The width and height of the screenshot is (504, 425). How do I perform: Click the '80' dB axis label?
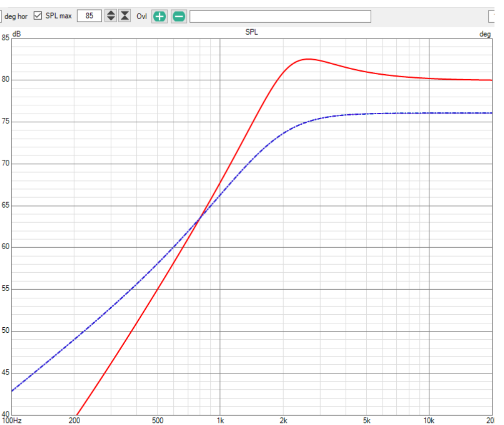pyautogui.click(x=6, y=79)
